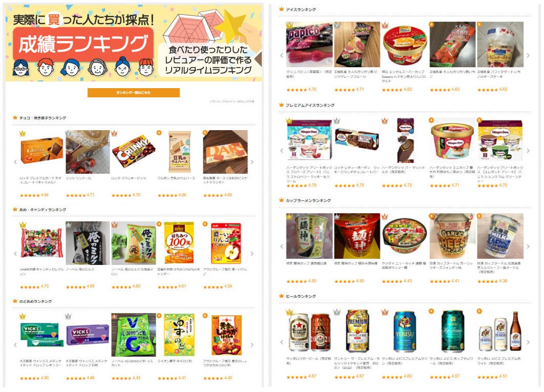
Task: Show next cup ramen ranking arrow
Action: click(528, 246)
